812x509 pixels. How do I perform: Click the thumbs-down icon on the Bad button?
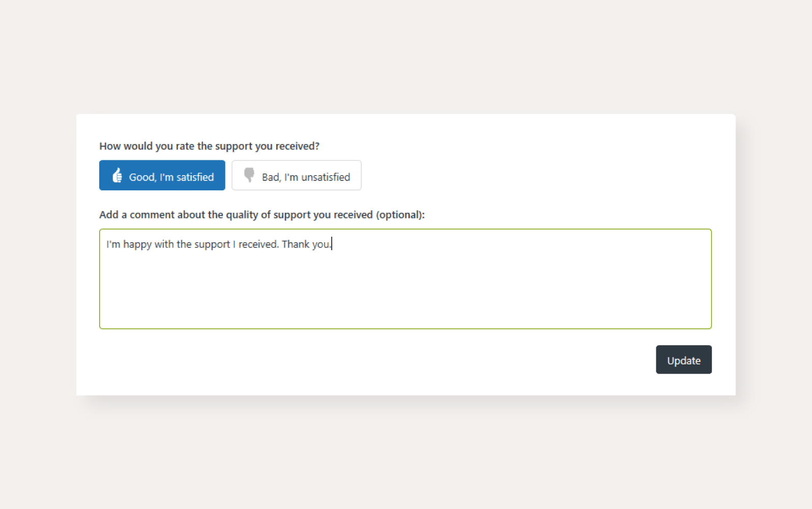coord(249,175)
